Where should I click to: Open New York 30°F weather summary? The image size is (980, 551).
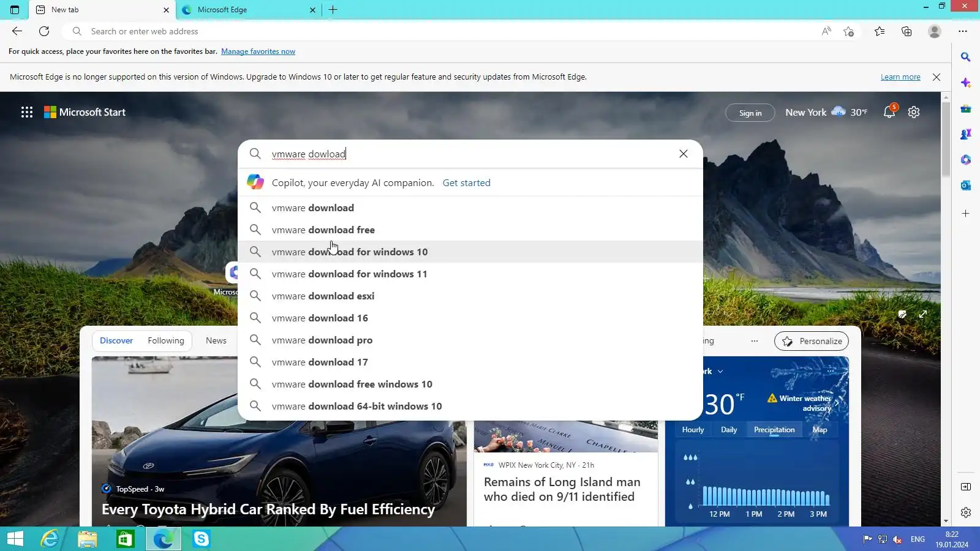tap(826, 112)
